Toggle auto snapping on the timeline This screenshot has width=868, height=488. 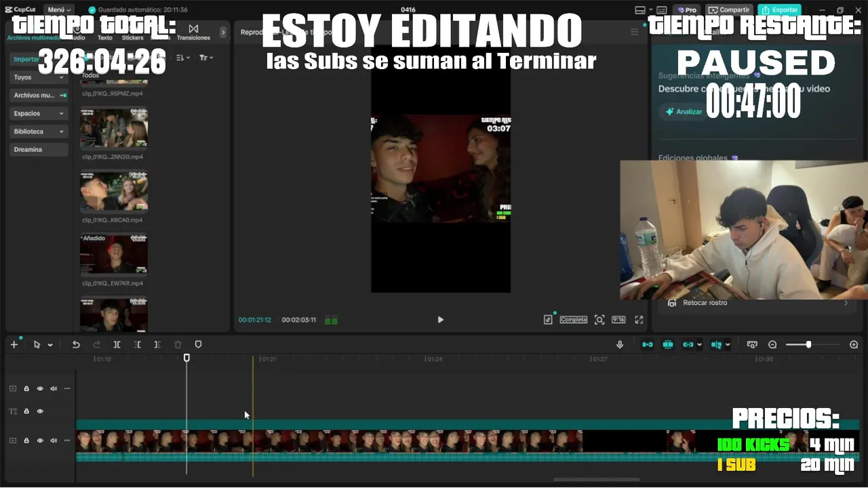tap(668, 344)
